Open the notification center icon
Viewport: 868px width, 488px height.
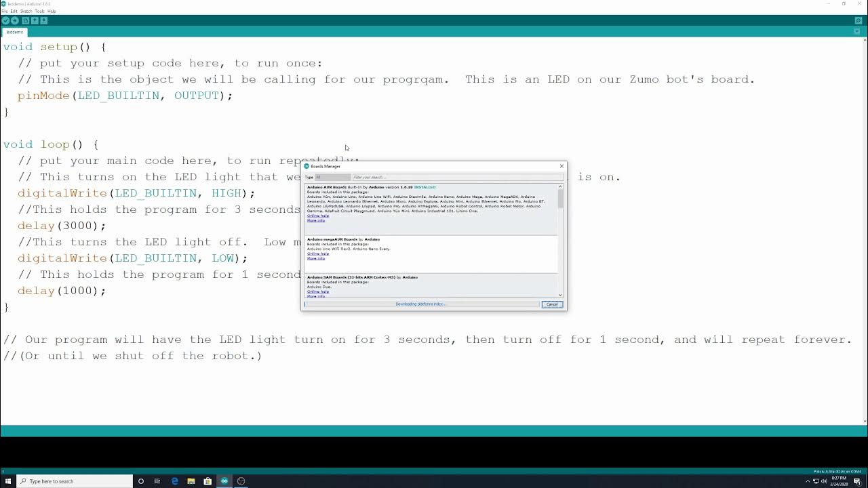(x=857, y=481)
